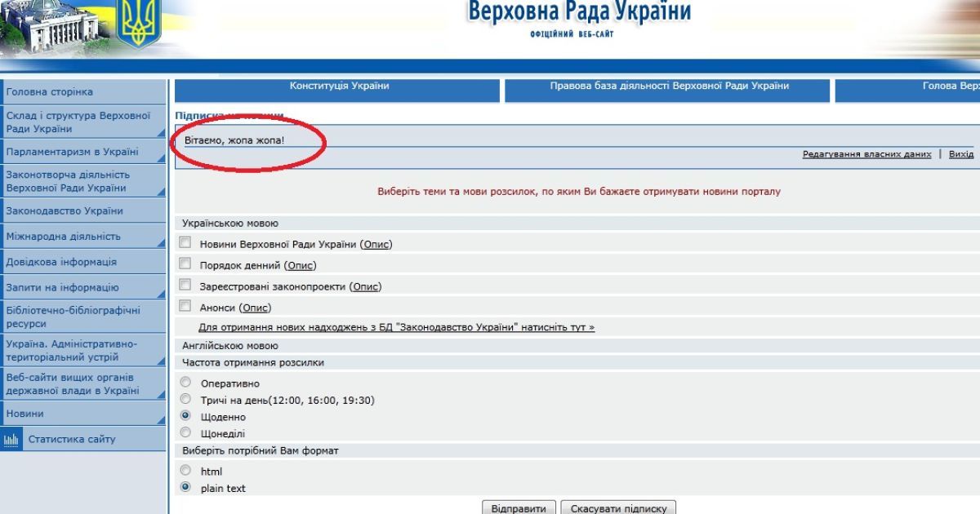Expand Законотворча діяльність submenu arrow
The height and width of the screenshot is (514, 980).
coord(161,192)
